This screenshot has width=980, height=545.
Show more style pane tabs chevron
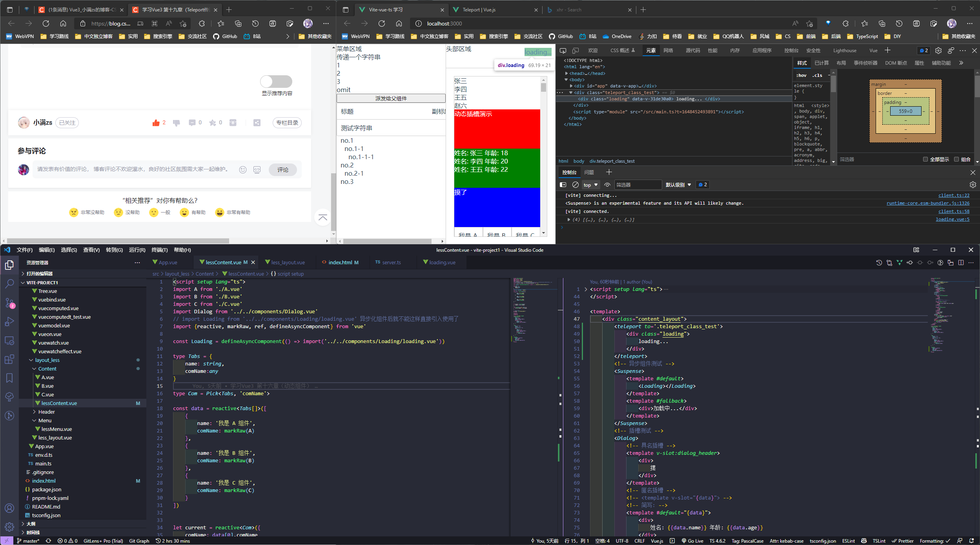(x=961, y=63)
